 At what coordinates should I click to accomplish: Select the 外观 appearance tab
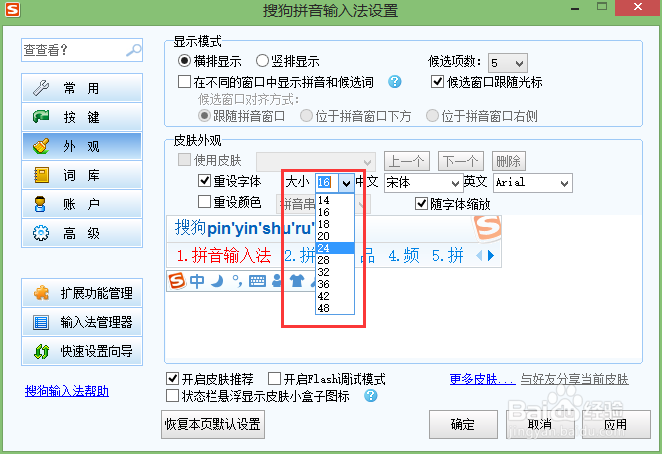82,146
